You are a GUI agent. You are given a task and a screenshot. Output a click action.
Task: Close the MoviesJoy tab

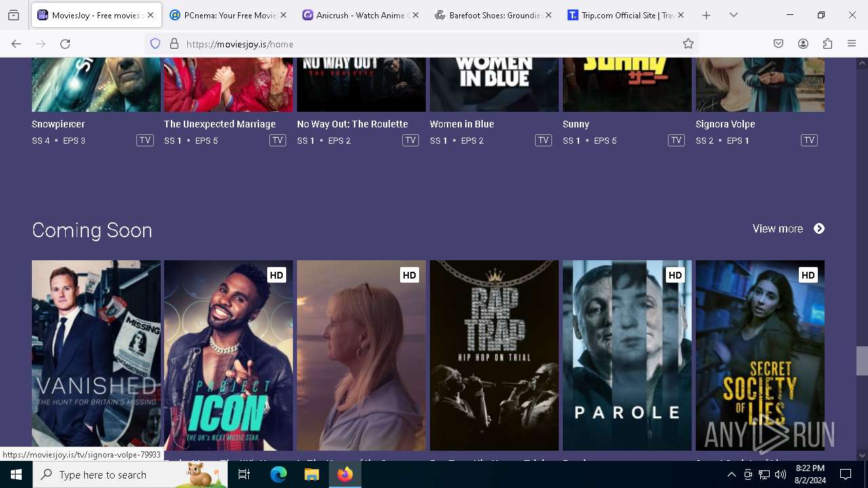151,15
